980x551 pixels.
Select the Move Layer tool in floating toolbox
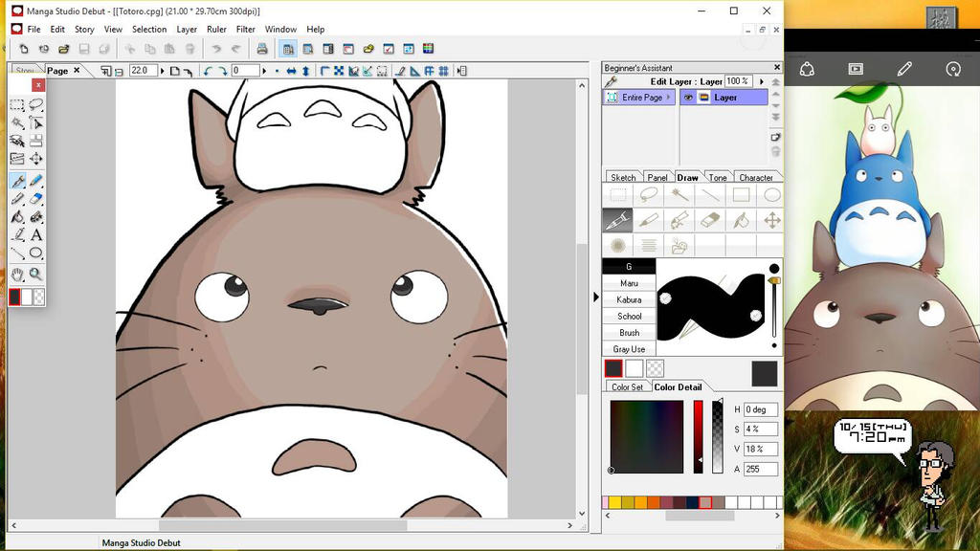(x=36, y=159)
